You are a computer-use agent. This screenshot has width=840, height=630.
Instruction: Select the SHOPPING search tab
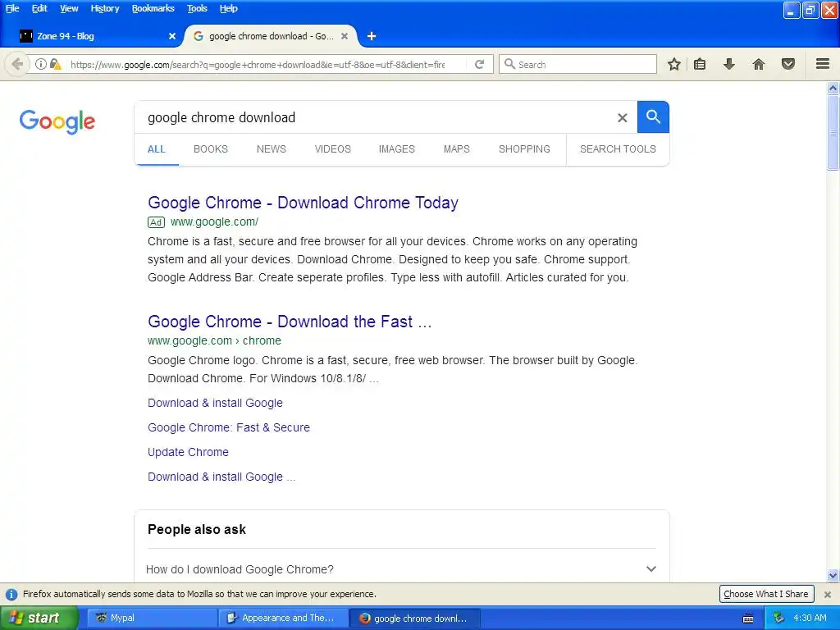[x=524, y=149]
